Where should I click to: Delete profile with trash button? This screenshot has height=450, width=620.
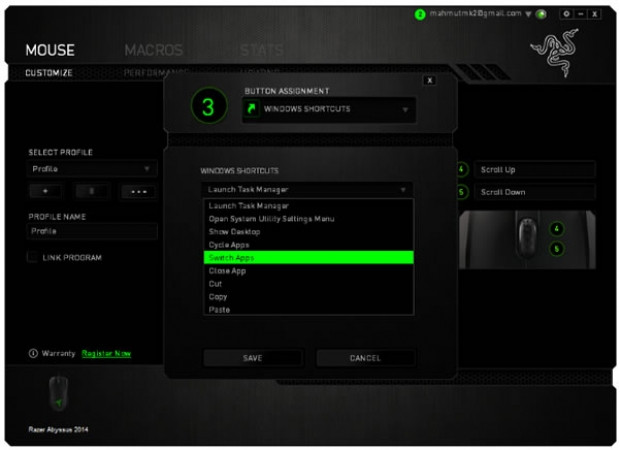(92, 191)
